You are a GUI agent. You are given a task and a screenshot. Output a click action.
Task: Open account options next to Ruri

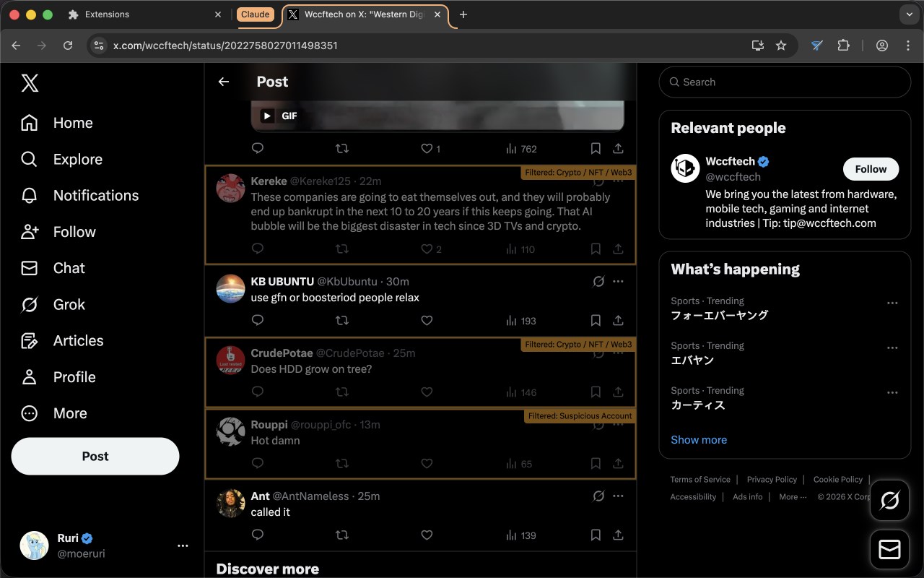coord(183,545)
